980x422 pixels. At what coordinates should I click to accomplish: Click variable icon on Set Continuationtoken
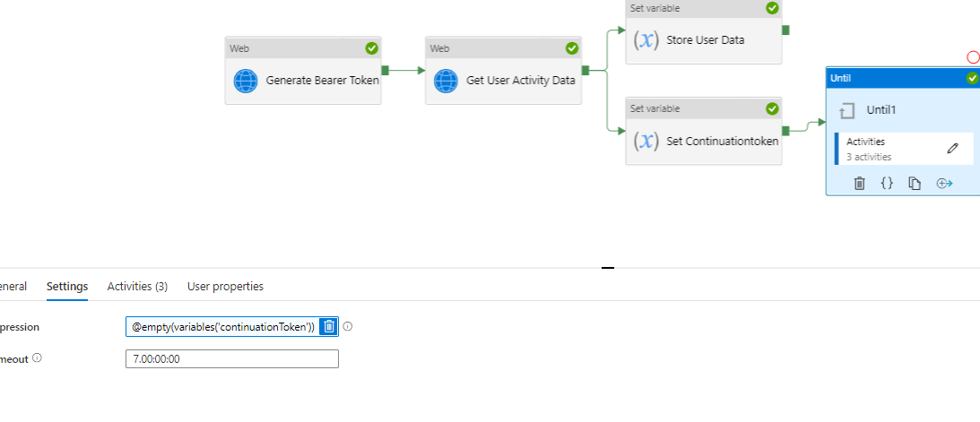point(646,141)
